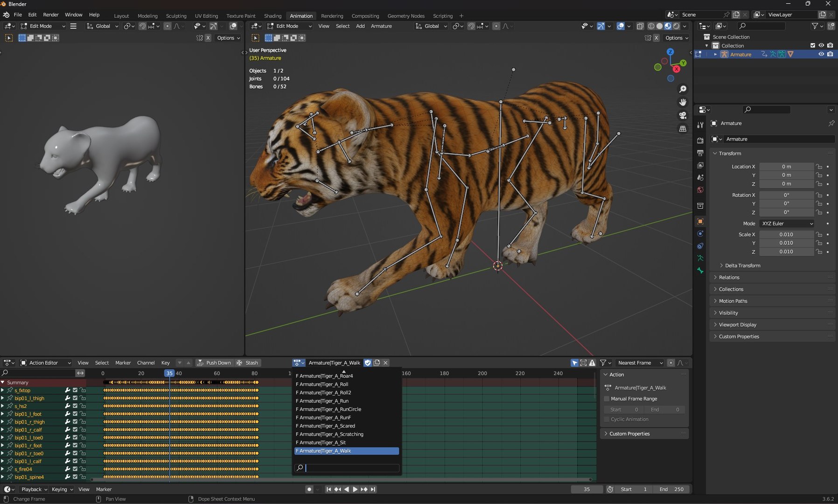Click the End frame 250 field
The height and width of the screenshot is (504, 838).
tap(671, 489)
